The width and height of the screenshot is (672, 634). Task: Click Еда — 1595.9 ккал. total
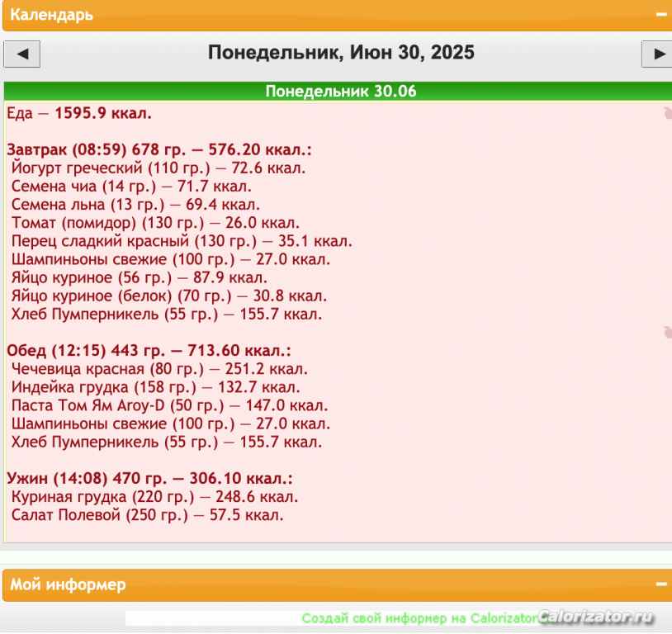[79, 113]
